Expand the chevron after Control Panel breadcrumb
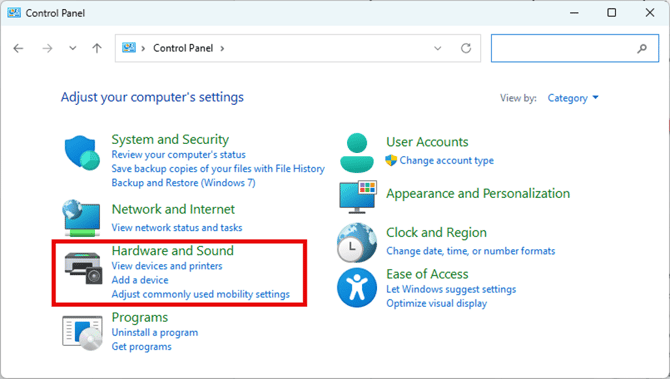Viewport: 670px width, 379px height. coord(222,48)
